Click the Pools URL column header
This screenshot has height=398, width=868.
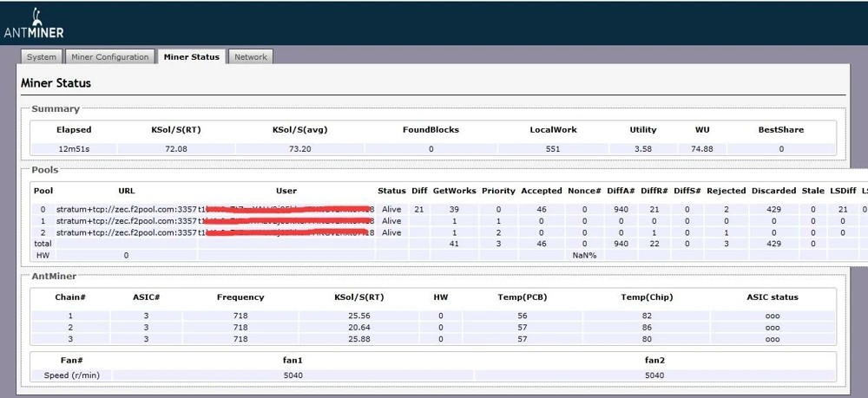127,191
